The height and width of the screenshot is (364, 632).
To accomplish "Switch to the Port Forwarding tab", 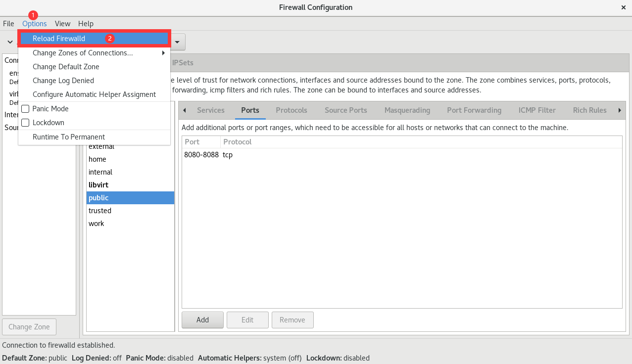I will click(x=474, y=110).
